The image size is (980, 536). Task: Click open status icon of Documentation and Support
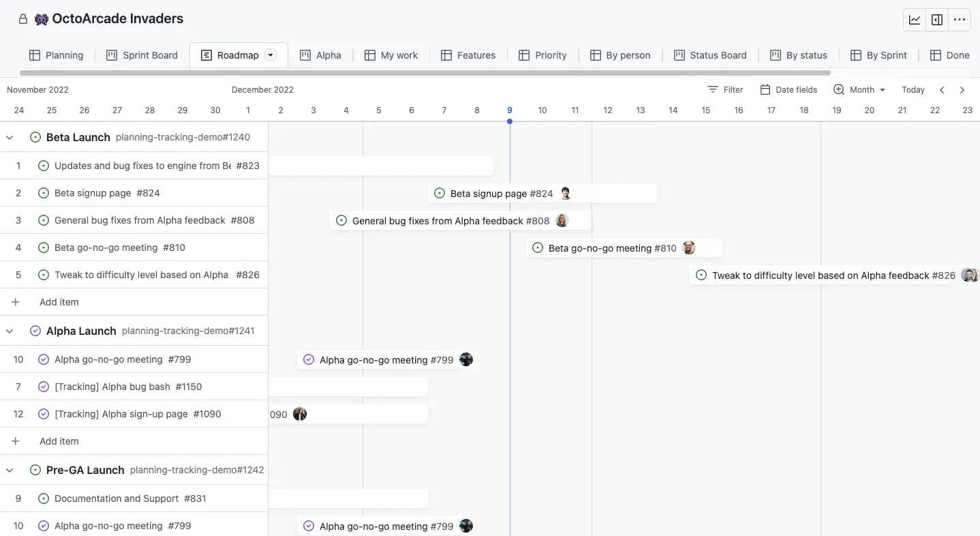tap(44, 498)
